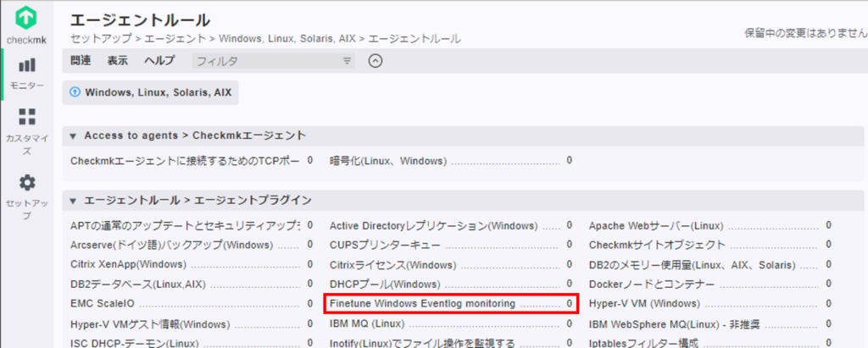The width and height of the screenshot is (868, 348).
Task: Open IBM MQ (Linux) rule
Action: 367,323
